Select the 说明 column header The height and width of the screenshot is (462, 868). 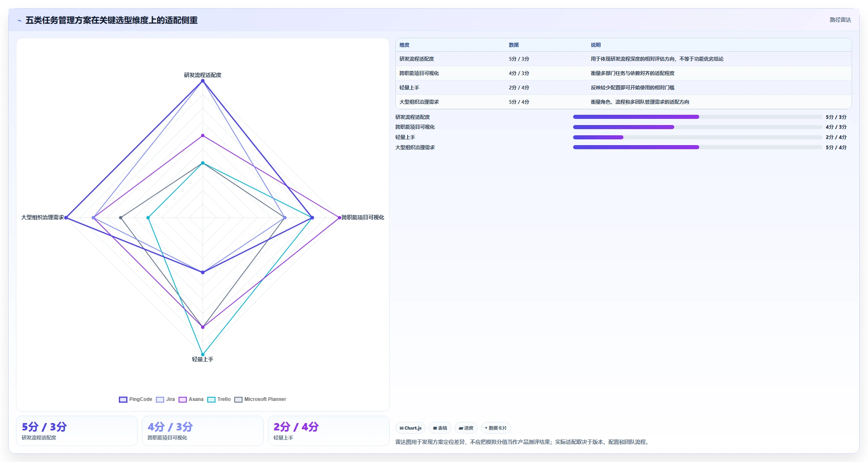click(x=596, y=45)
